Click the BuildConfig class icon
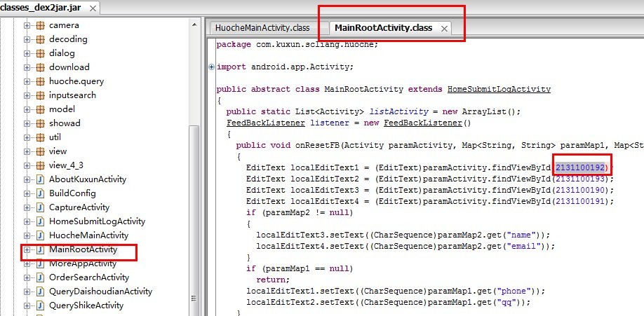Image resolution: width=644 pixels, height=316 pixels. click(40, 193)
